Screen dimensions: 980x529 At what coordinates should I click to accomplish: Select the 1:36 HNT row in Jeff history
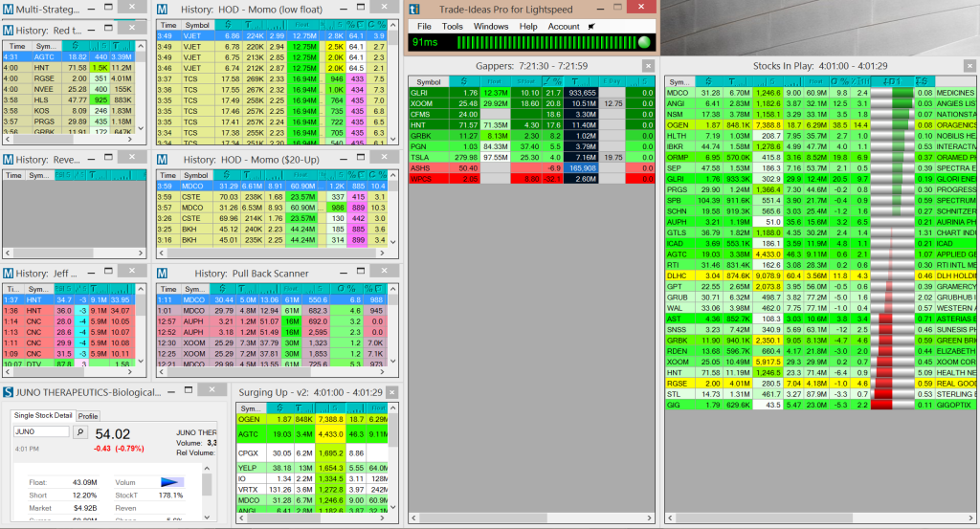(69, 310)
